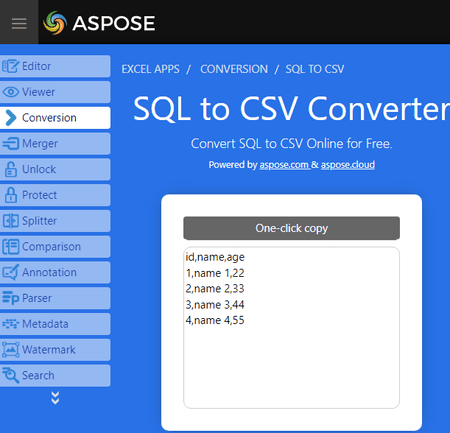
Task: Open the Watermark app
Action: (x=55, y=349)
